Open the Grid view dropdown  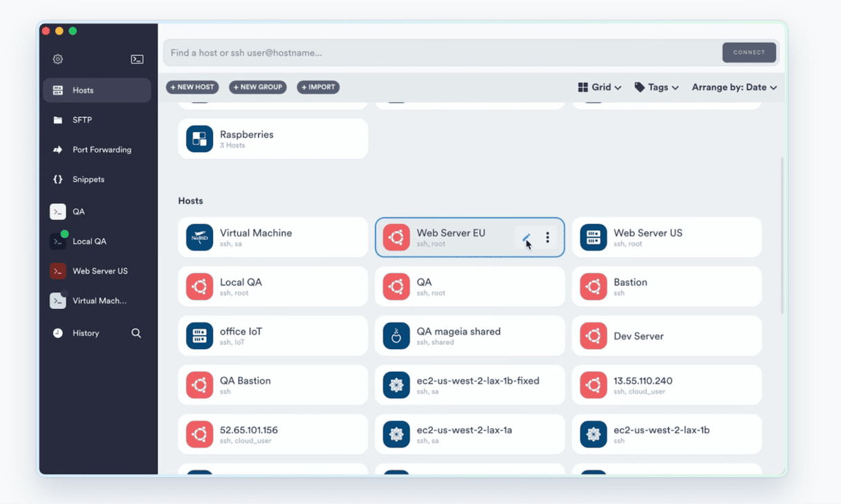pyautogui.click(x=600, y=87)
